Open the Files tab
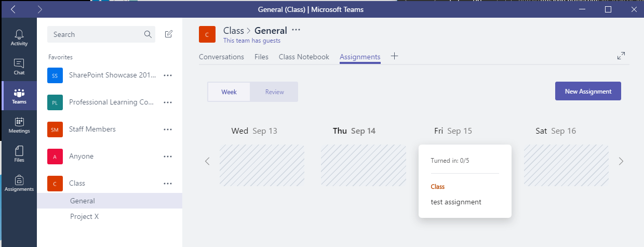The height and width of the screenshot is (247, 644). coord(261,57)
